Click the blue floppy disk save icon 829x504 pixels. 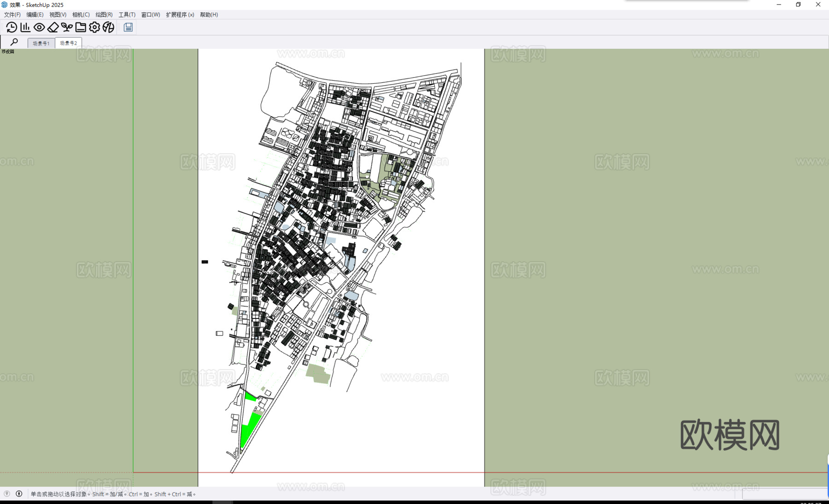click(128, 27)
